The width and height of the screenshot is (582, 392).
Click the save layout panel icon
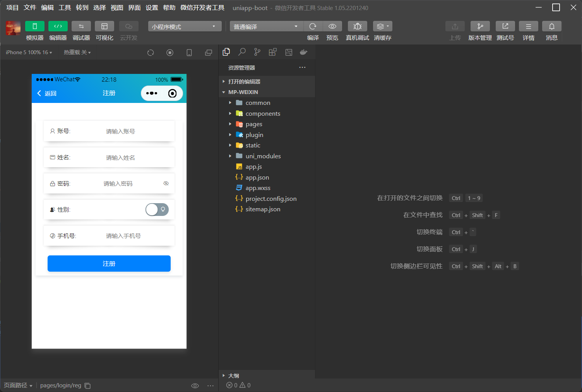pos(289,52)
